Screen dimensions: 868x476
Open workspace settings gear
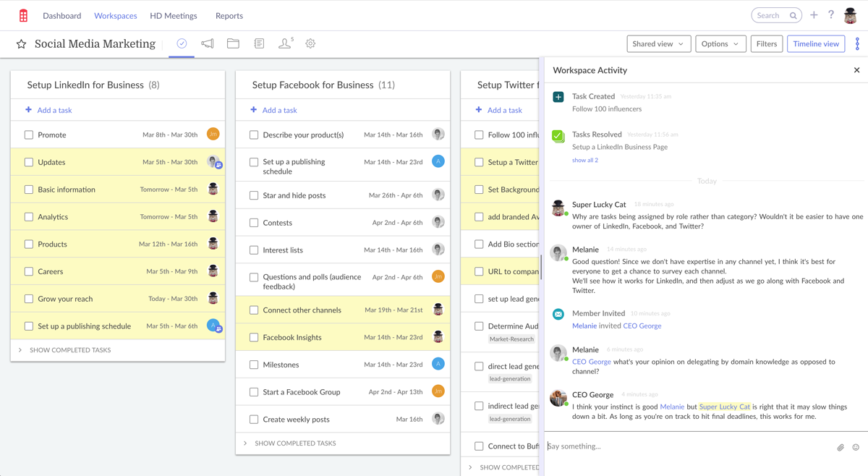(310, 43)
